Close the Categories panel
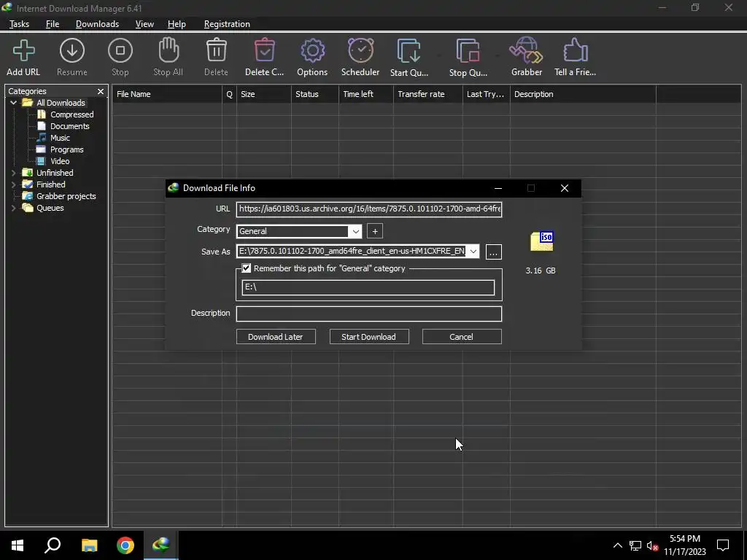 [x=101, y=91]
